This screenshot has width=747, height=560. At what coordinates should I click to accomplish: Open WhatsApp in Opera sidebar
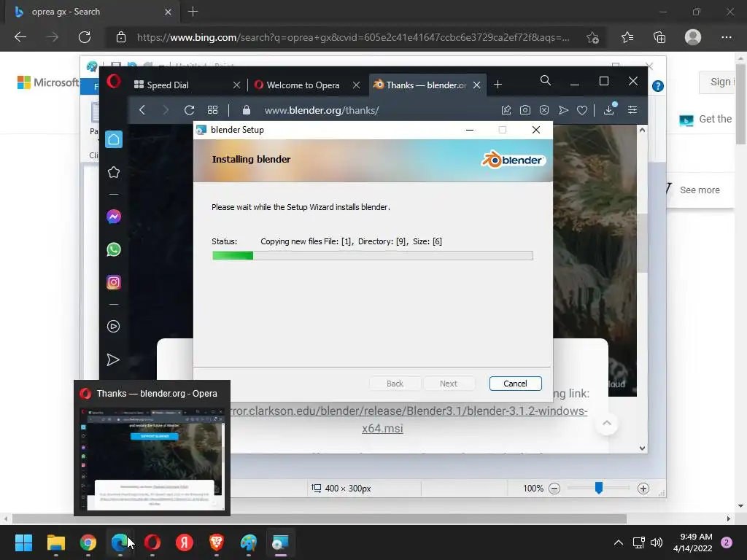(113, 249)
